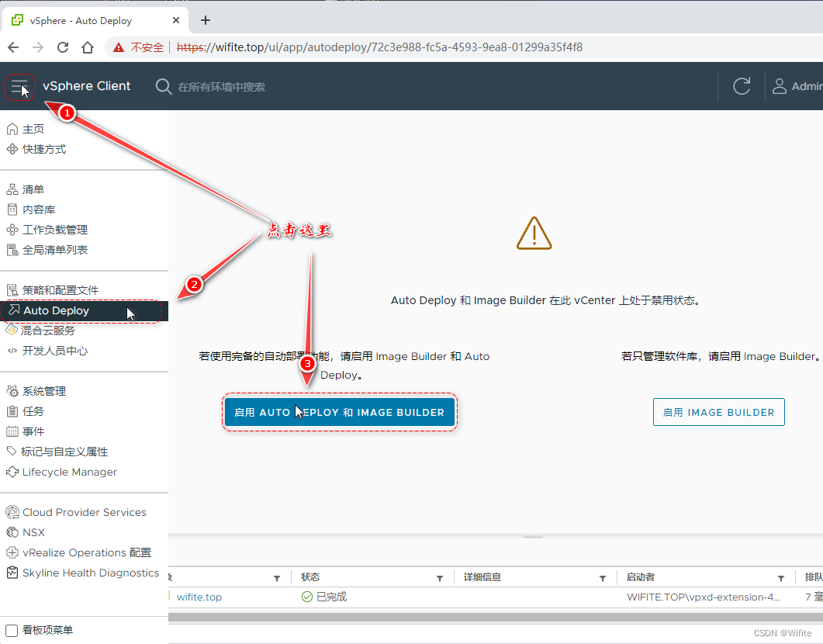Click the 策略和配置文件 icon

click(12, 290)
